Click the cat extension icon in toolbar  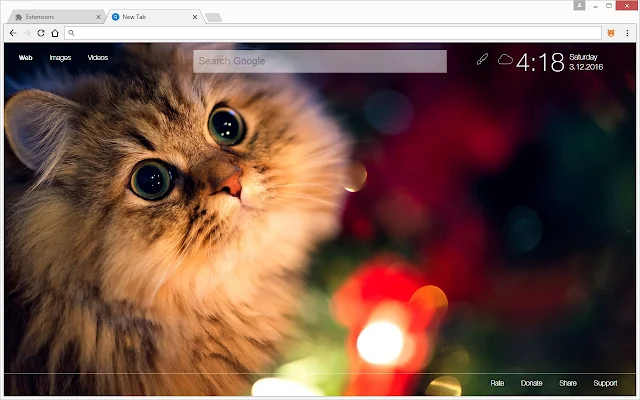coord(611,33)
